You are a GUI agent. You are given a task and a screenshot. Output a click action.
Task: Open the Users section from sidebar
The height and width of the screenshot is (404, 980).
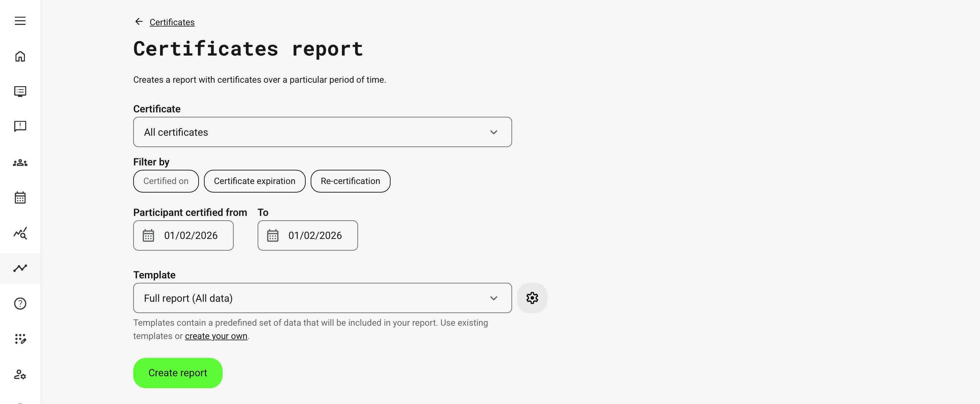(20, 163)
